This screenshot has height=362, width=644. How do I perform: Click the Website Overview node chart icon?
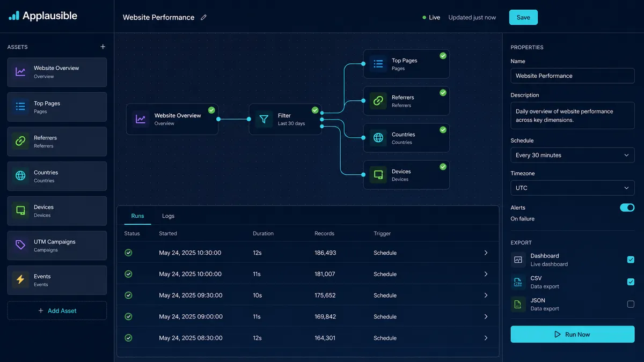tap(141, 119)
